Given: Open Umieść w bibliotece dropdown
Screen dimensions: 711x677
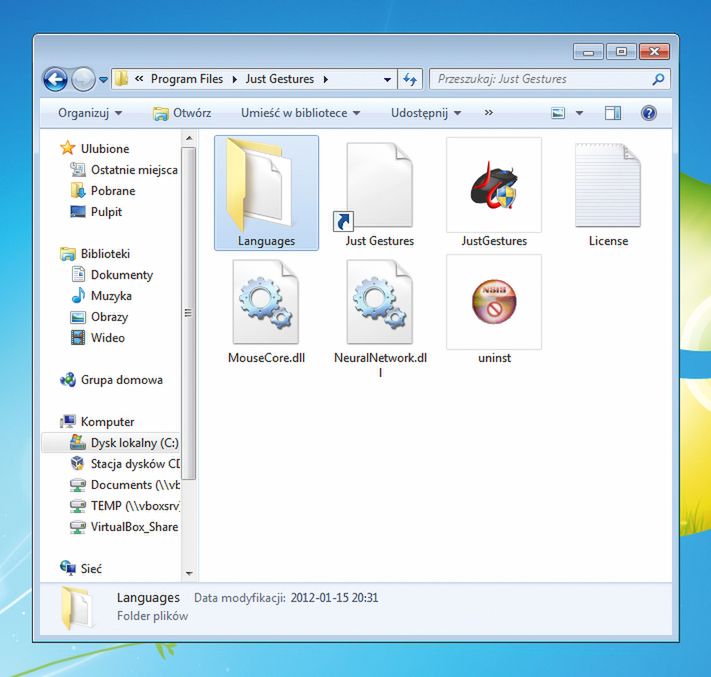Looking at the screenshot, I should pos(300,113).
